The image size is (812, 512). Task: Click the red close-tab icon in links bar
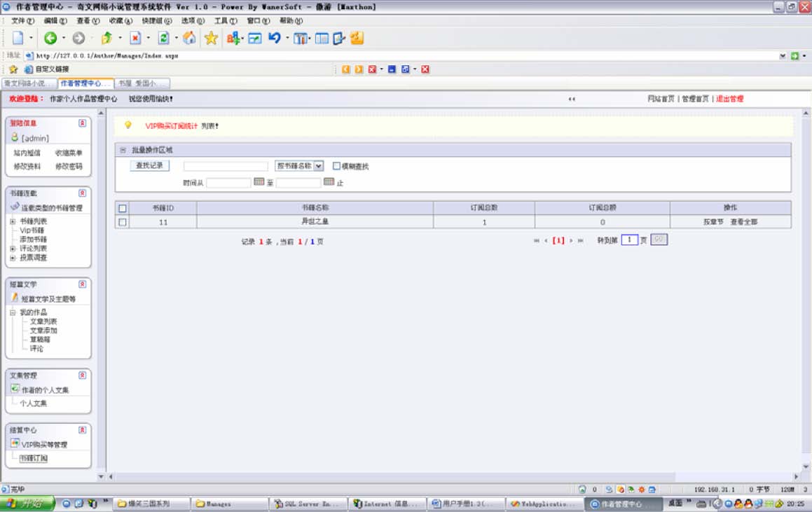[x=372, y=69]
